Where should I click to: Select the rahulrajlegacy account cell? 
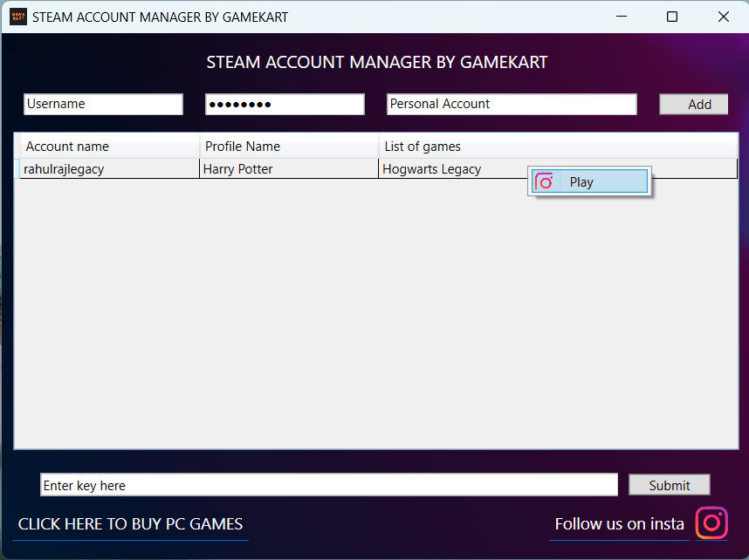pyautogui.click(x=109, y=169)
